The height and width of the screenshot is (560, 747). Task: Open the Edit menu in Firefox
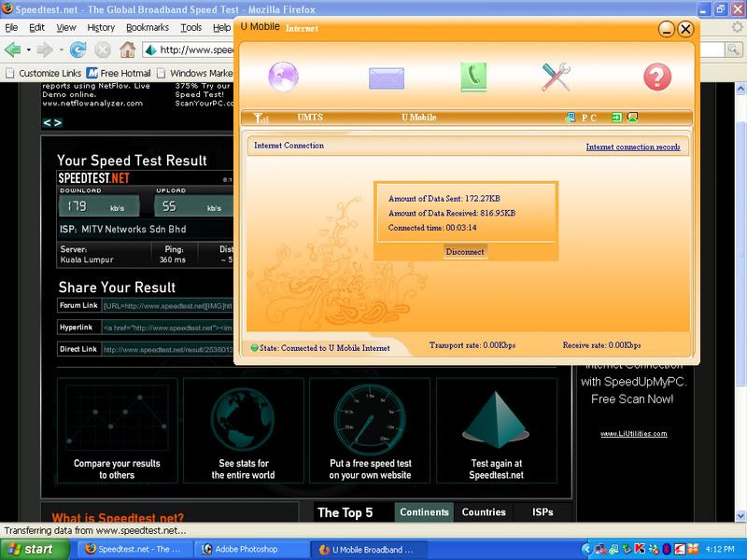pos(36,28)
